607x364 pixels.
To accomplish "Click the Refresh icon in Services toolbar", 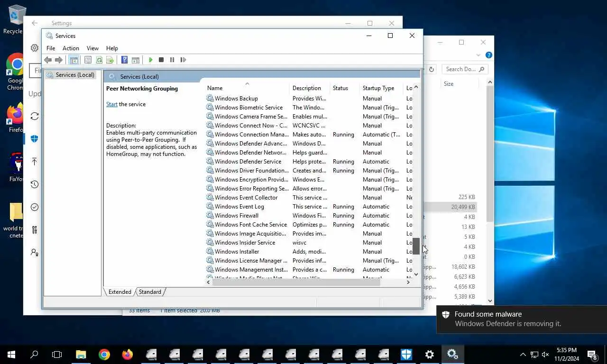I will (x=99, y=60).
